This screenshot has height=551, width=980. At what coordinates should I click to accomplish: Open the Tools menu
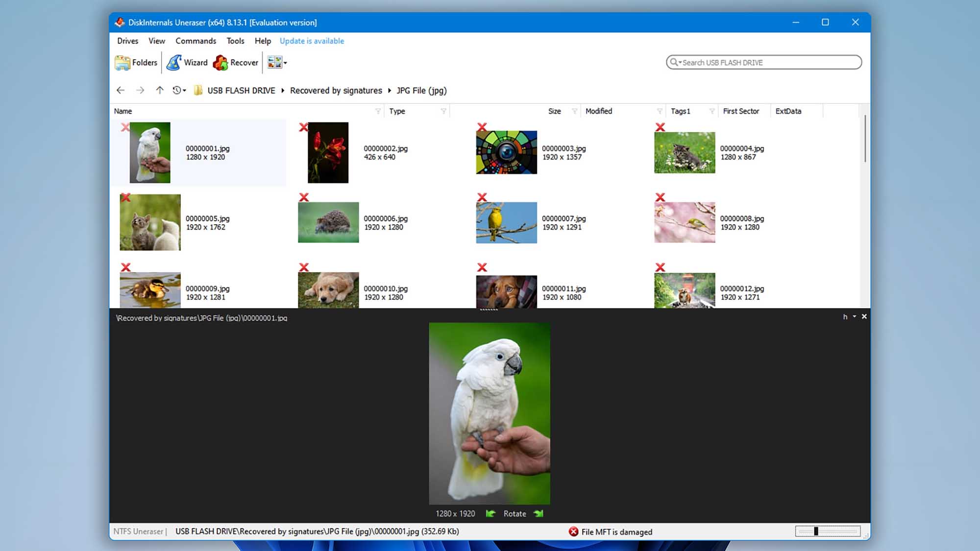coord(235,41)
